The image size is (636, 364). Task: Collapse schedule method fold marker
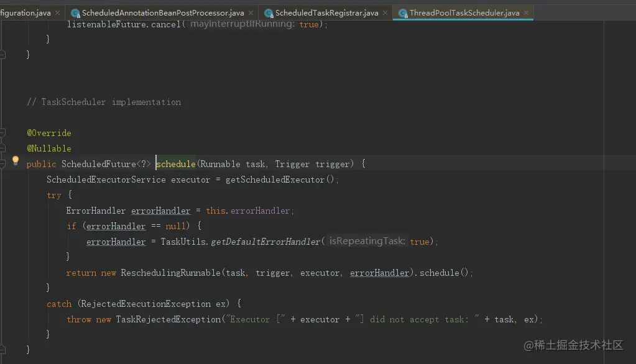click(x=2, y=164)
